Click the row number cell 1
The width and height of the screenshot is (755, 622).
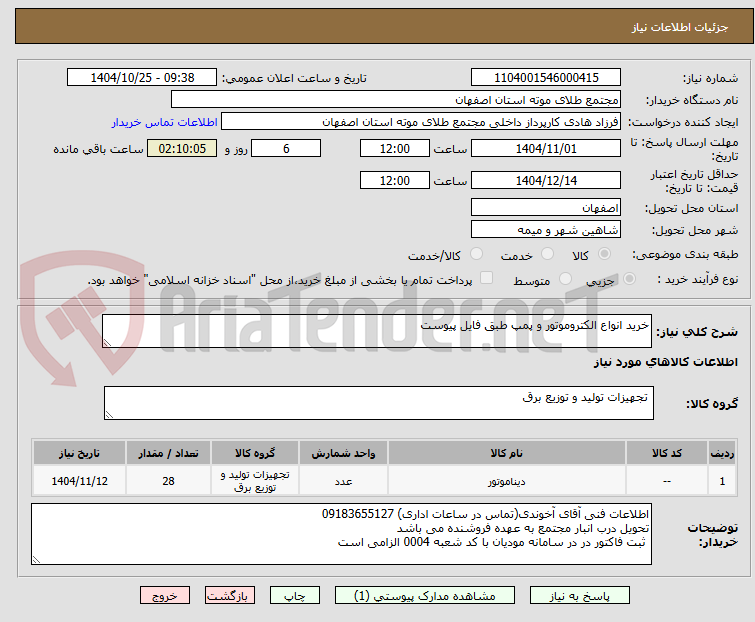pos(722,481)
